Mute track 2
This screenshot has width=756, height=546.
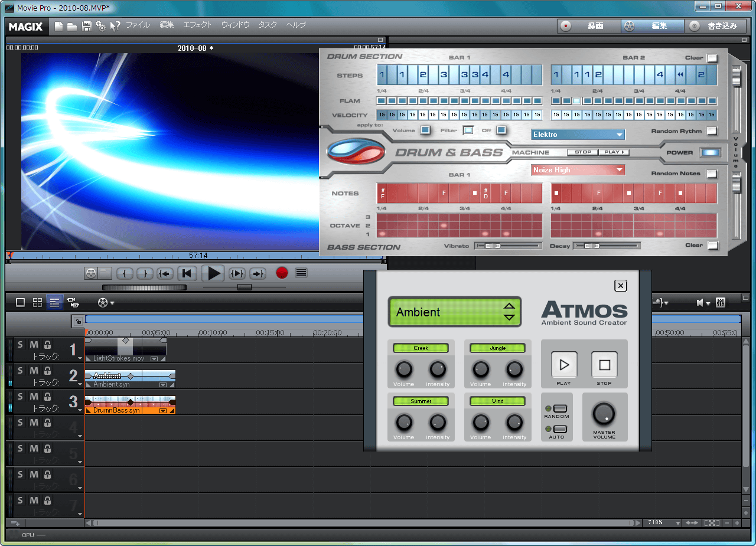click(x=34, y=370)
